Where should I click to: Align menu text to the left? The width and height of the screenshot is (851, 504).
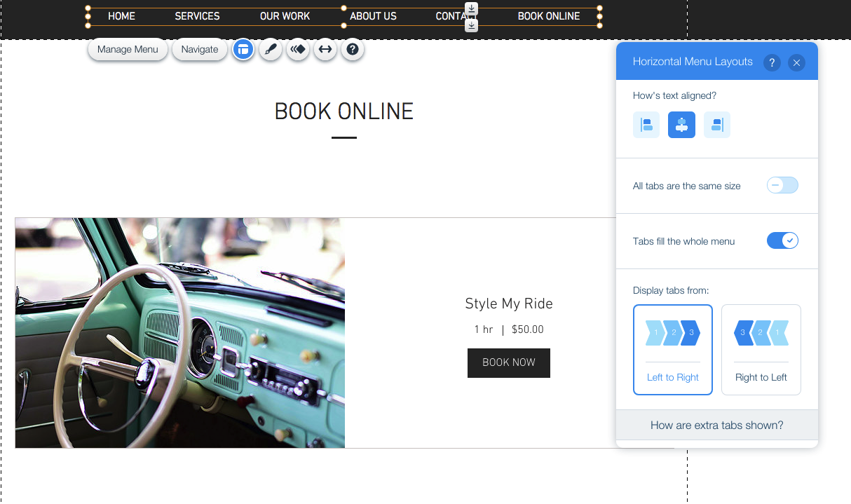[x=646, y=125]
